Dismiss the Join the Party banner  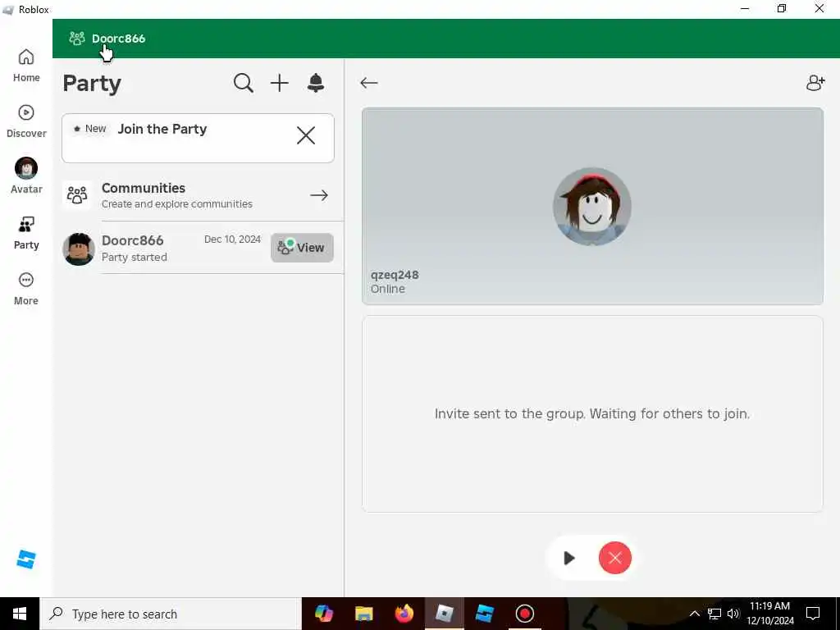tap(306, 135)
